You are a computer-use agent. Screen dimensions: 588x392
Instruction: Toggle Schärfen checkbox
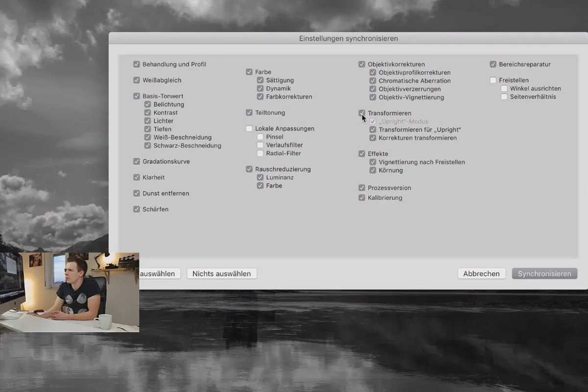(137, 209)
